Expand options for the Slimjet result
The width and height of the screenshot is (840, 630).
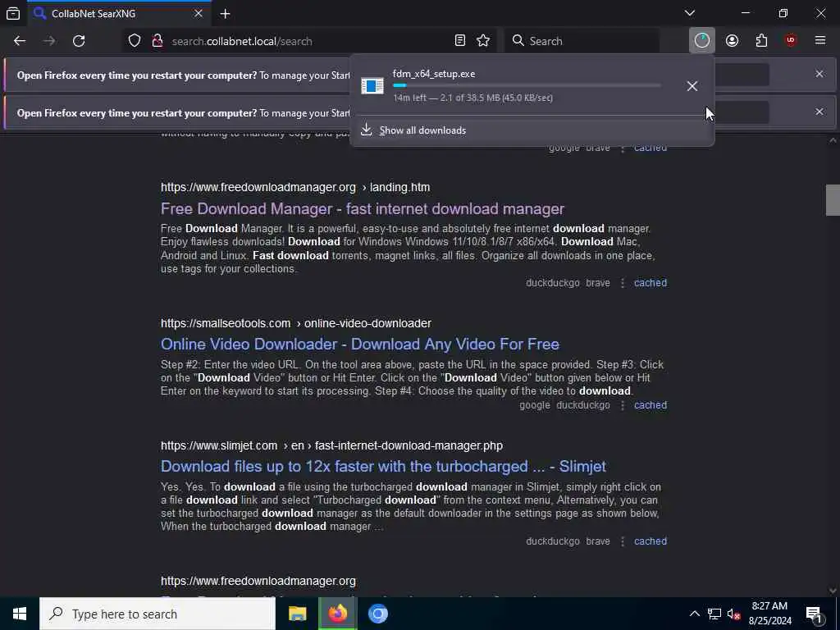(x=622, y=541)
